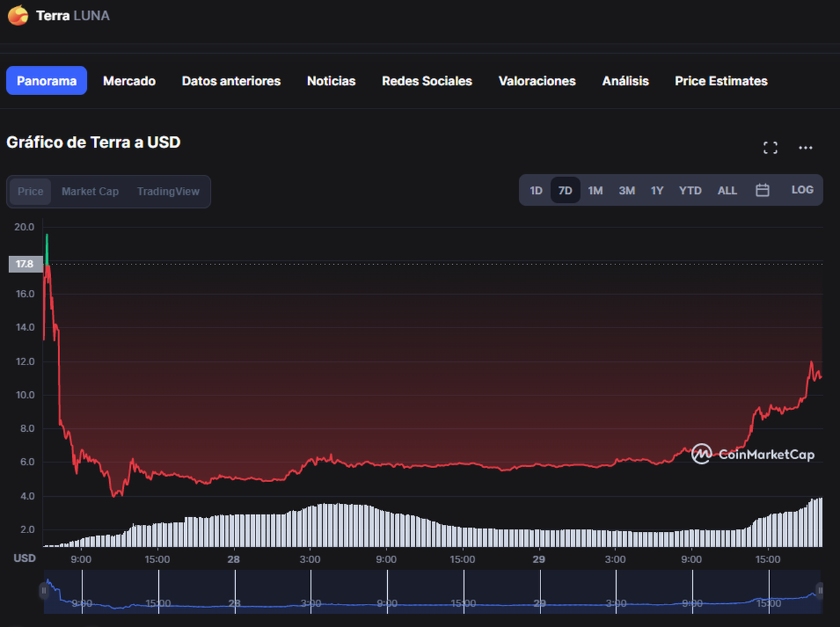The width and height of the screenshot is (840, 627).
Task: Switch chart to Market Cap view
Action: [x=90, y=192]
